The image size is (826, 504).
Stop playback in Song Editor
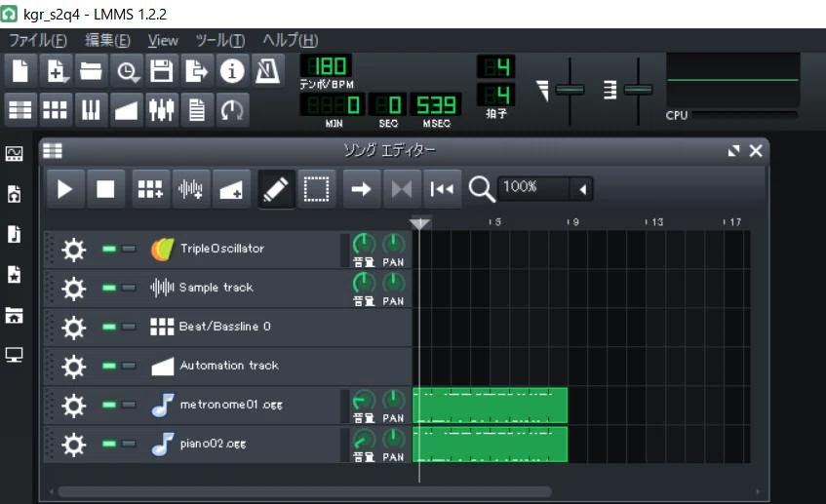point(105,189)
